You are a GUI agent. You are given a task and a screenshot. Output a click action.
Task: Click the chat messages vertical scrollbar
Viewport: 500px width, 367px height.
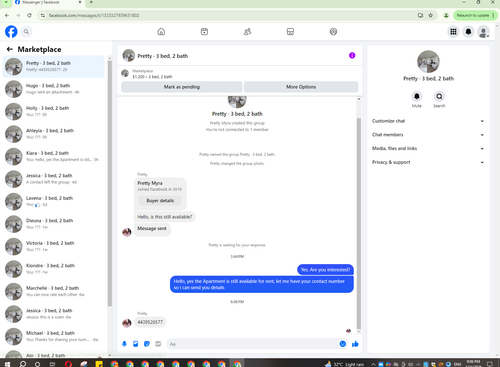[x=359, y=223]
